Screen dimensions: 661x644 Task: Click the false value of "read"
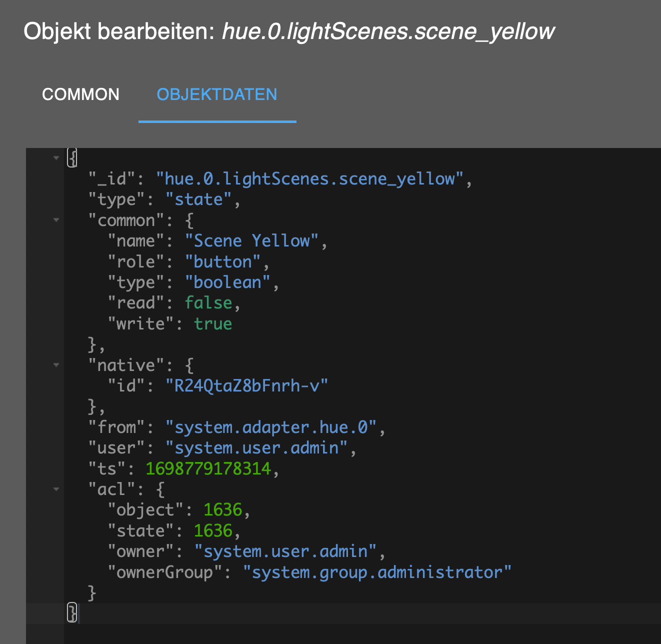(x=208, y=303)
